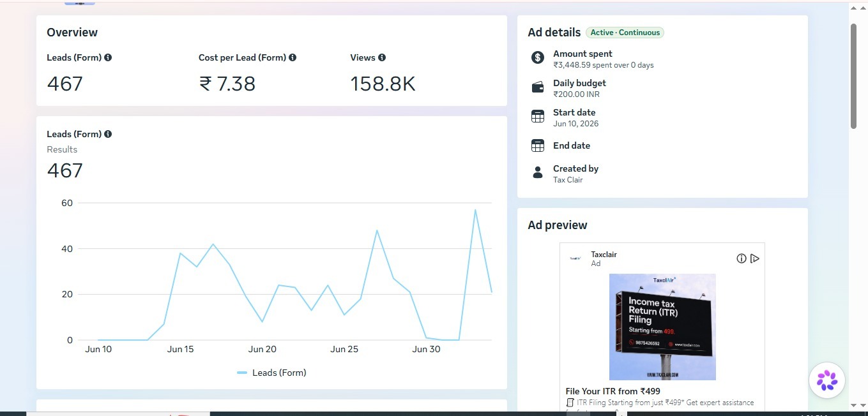Toggle the Leads (Form) legend item
This screenshot has width=868, height=416.
click(x=271, y=373)
